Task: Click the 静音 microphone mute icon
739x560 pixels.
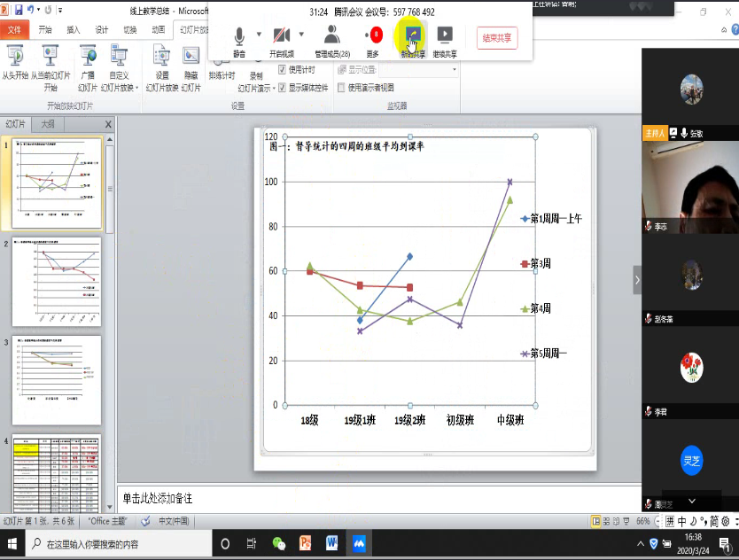Action: tap(239, 36)
